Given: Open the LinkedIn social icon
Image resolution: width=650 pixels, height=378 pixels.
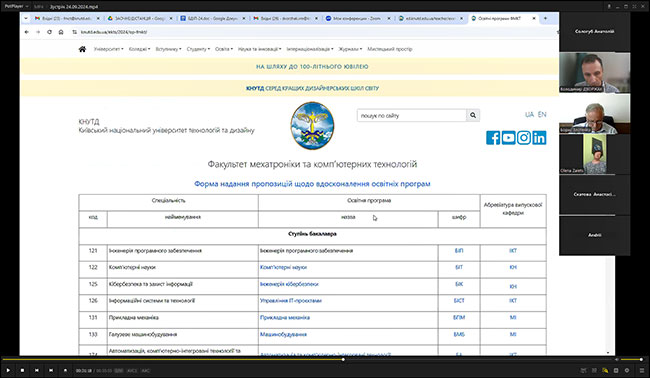Looking at the screenshot, I should [539, 138].
